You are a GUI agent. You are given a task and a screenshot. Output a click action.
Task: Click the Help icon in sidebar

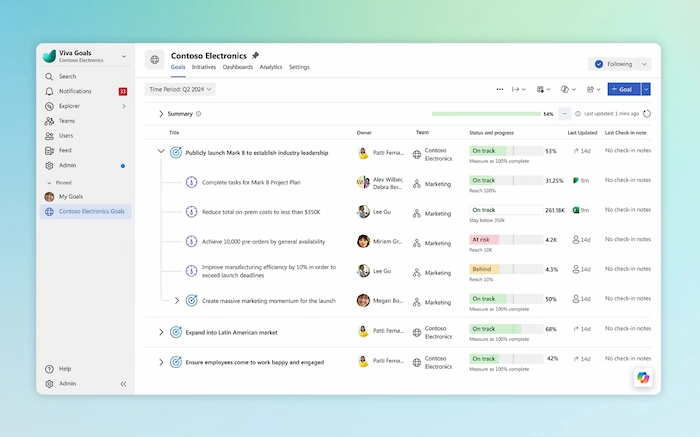[50, 368]
